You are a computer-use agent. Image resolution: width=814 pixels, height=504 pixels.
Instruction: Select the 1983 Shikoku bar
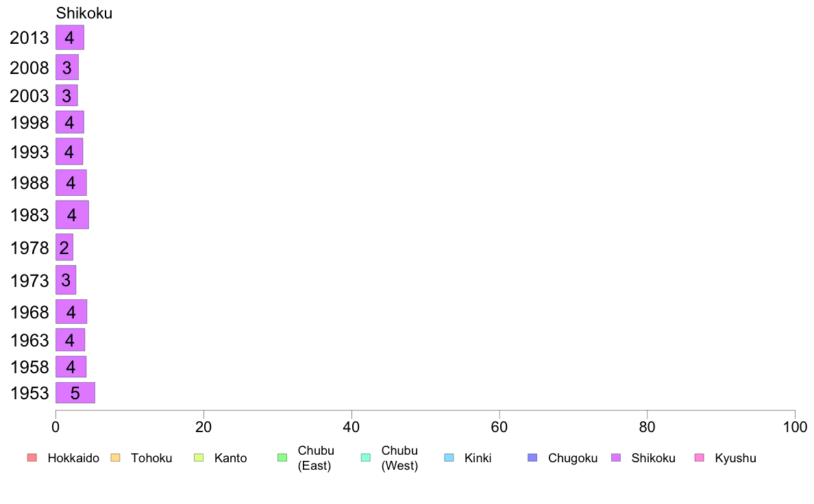coord(72,215)
